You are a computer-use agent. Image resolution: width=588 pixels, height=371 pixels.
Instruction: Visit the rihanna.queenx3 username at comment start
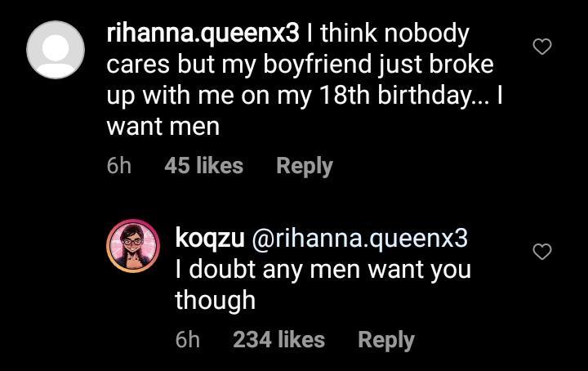(x=204, y=34)
